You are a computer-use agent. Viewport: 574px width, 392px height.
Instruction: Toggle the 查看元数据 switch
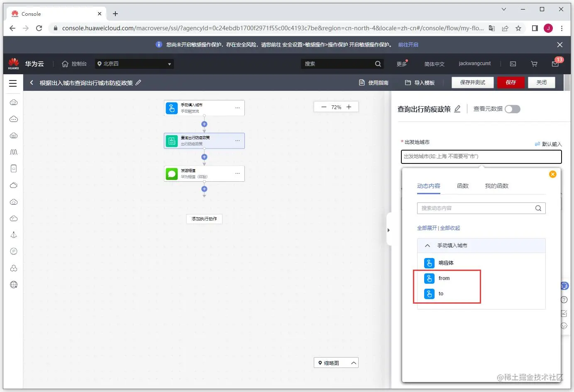click(x=513, y=109)
